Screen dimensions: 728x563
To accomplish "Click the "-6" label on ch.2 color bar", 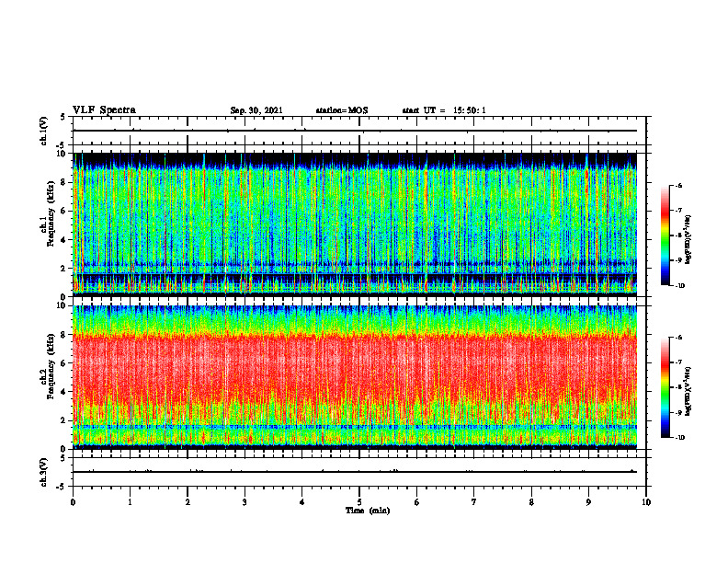I will coord(679,338).
